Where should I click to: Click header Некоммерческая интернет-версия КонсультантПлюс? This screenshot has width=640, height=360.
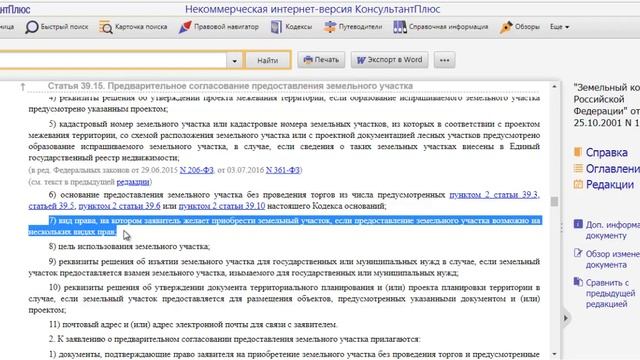[313, 9]
